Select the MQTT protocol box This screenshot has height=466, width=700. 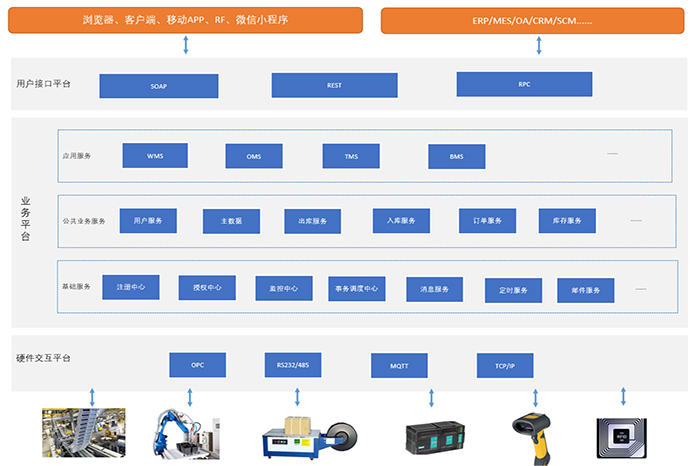[399, 366]
